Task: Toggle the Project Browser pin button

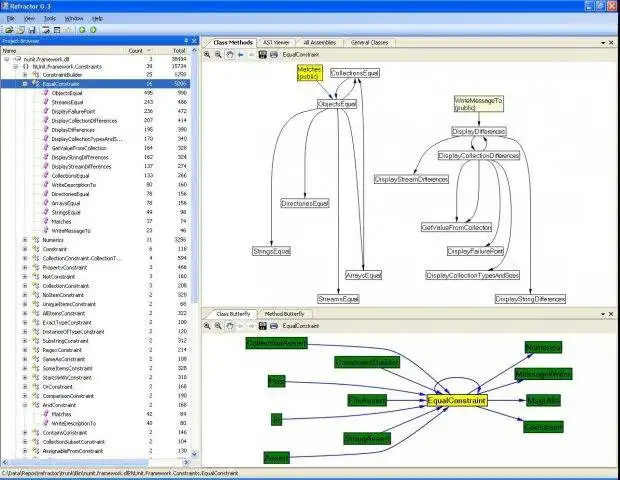Action: point(186,41)
